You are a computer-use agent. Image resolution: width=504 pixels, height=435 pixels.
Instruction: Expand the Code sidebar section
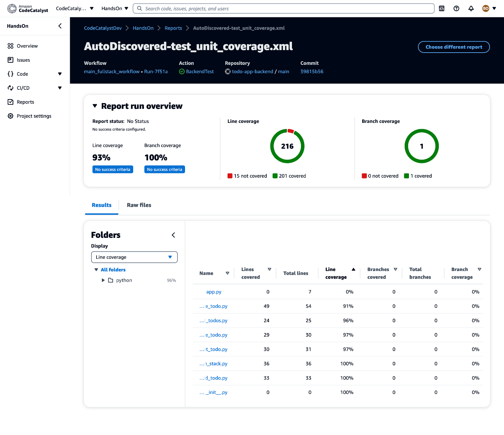(x=60, y=74)
